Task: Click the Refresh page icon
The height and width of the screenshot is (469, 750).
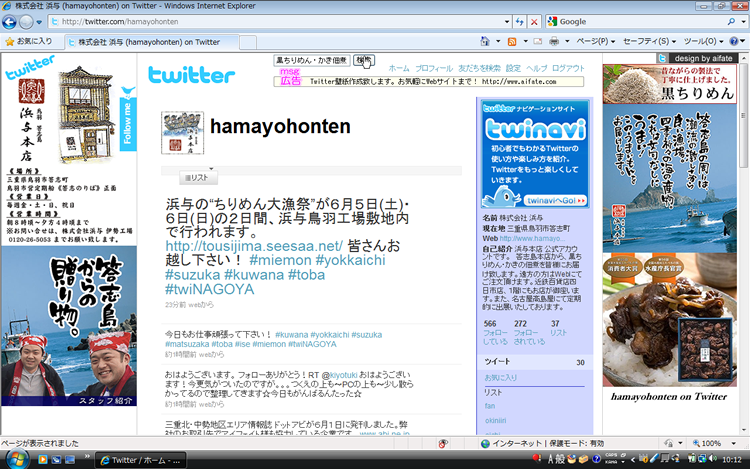Action: (x=520, y=22)
